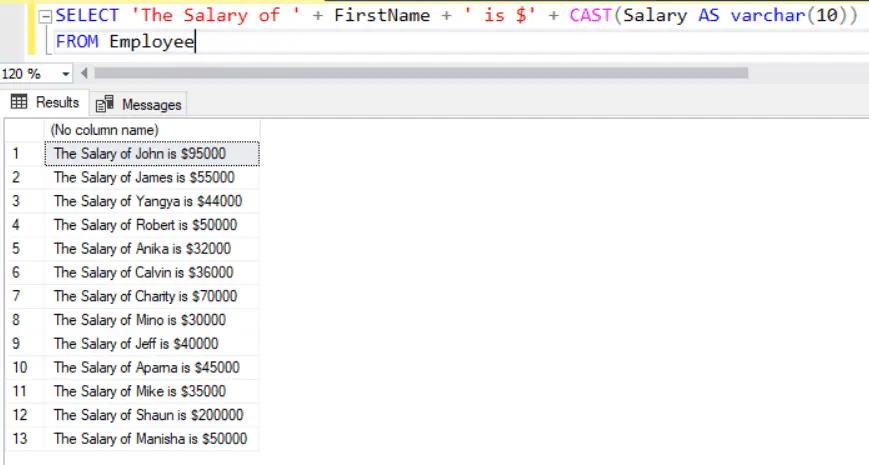The image size is (869, 465).
Task: Collapse the SELECT statement outline toggle
Action: [x=47, y=17]
